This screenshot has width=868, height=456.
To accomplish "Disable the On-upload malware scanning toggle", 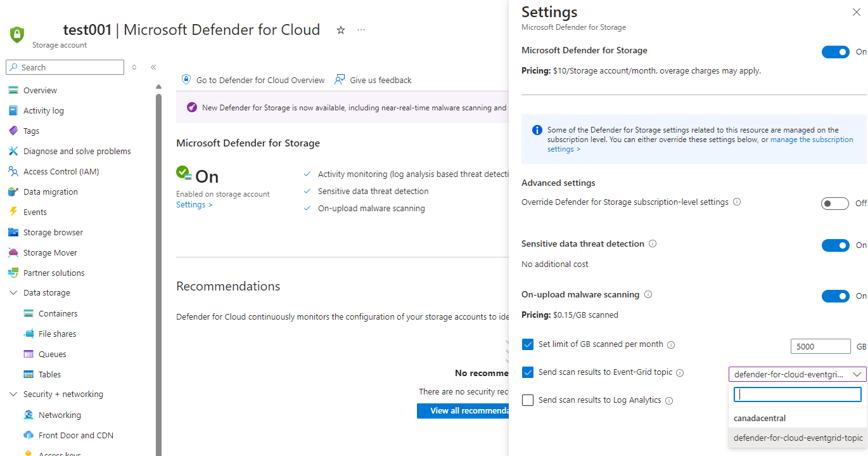I will pos(835,296).
